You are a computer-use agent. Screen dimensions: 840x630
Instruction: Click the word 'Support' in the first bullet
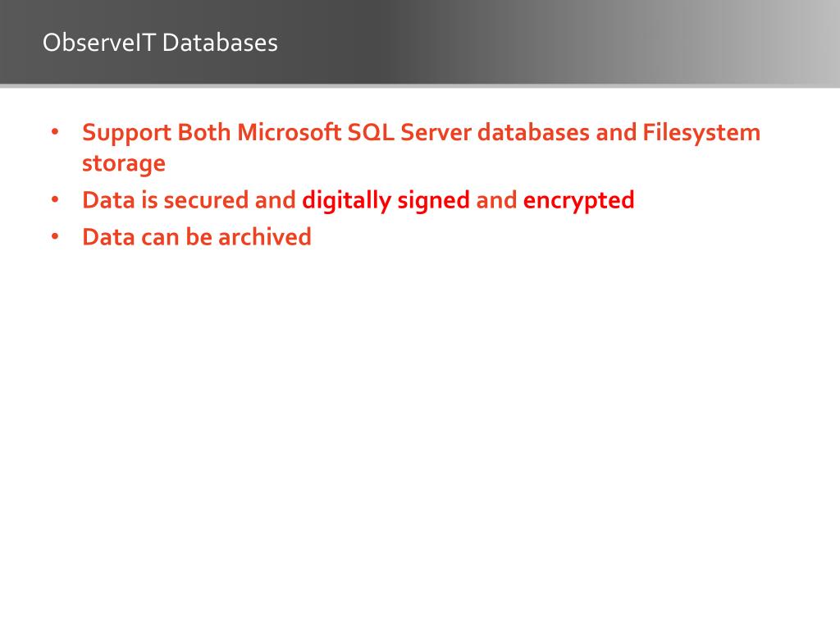coord(126,134)
